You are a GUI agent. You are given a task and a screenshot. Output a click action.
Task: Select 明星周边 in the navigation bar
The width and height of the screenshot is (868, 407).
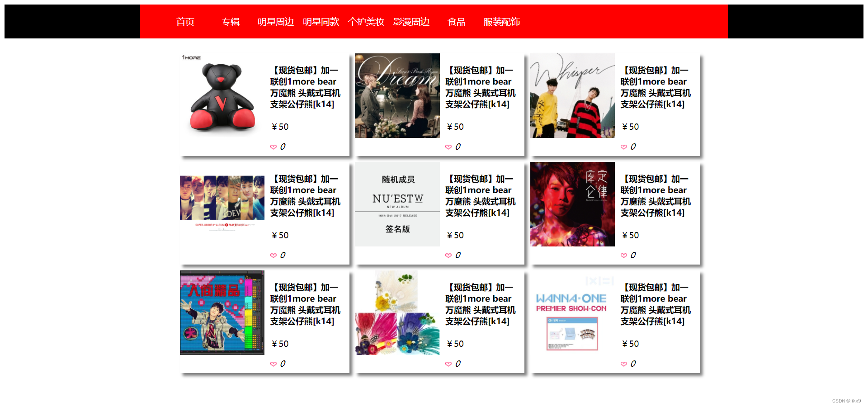pos(276,22)
